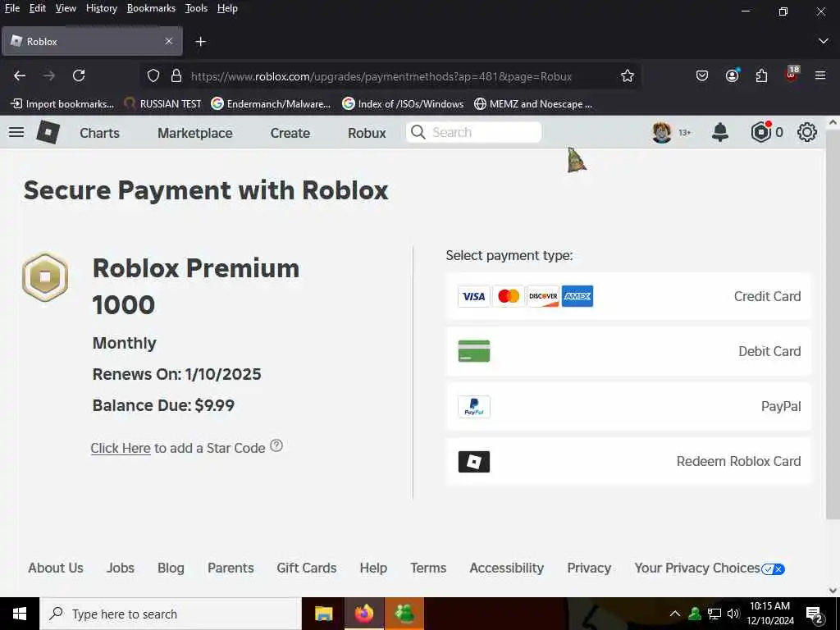Select Debit Card payment type
The height and width of the screenshot is (630, 840).
click(x=628, y=351)
